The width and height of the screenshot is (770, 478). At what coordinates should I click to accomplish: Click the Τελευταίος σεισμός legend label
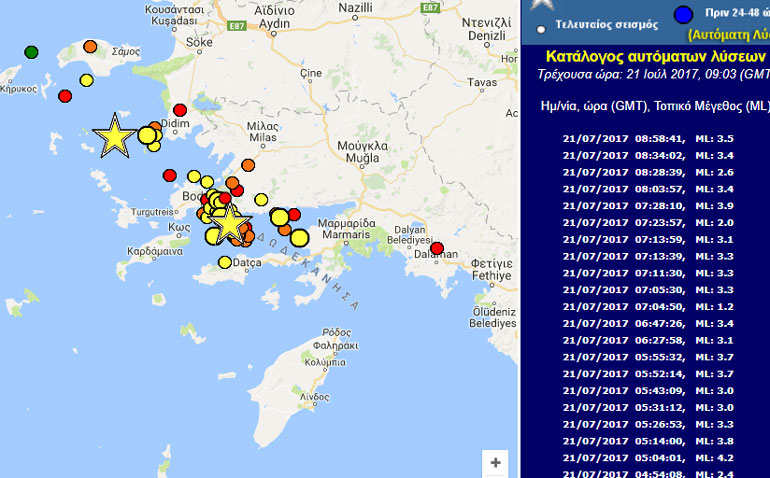[606, 25]
